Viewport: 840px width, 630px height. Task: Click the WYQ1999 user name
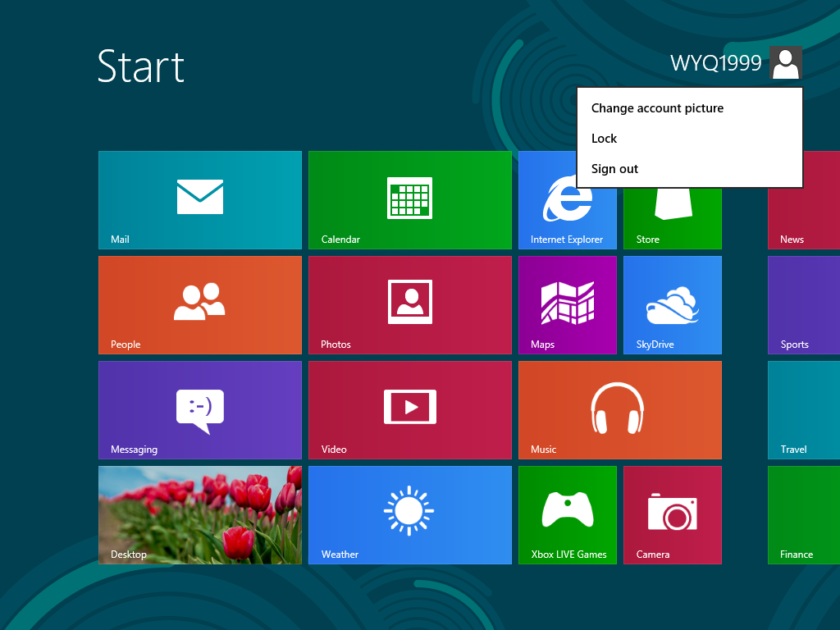point(715,63)
